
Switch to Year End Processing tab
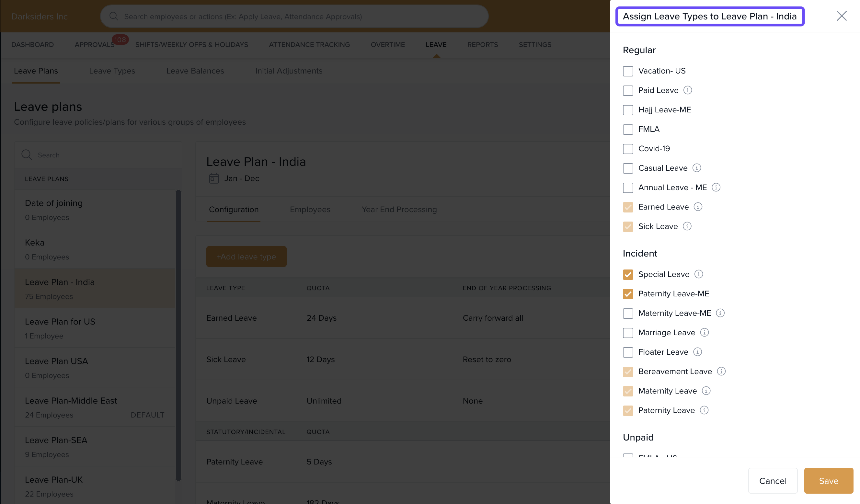pyautogui.click(x=399, y=210)
